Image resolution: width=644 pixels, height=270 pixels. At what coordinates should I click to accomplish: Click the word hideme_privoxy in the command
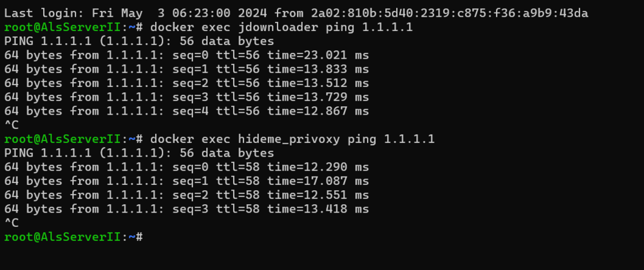289,139
